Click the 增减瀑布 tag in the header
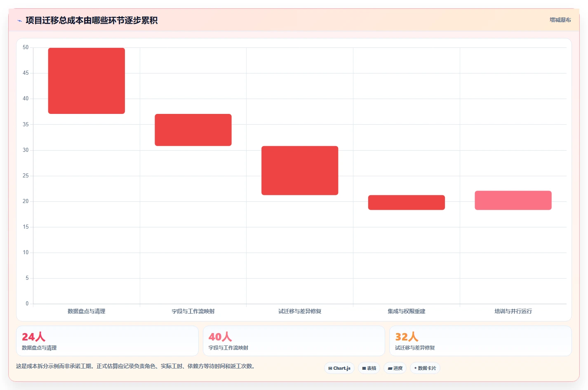 pos(560,20)
